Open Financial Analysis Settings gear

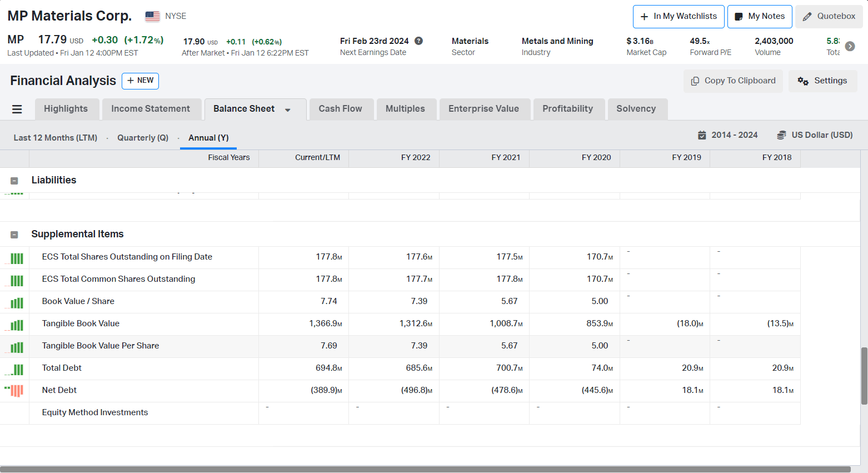coord(822,81)
